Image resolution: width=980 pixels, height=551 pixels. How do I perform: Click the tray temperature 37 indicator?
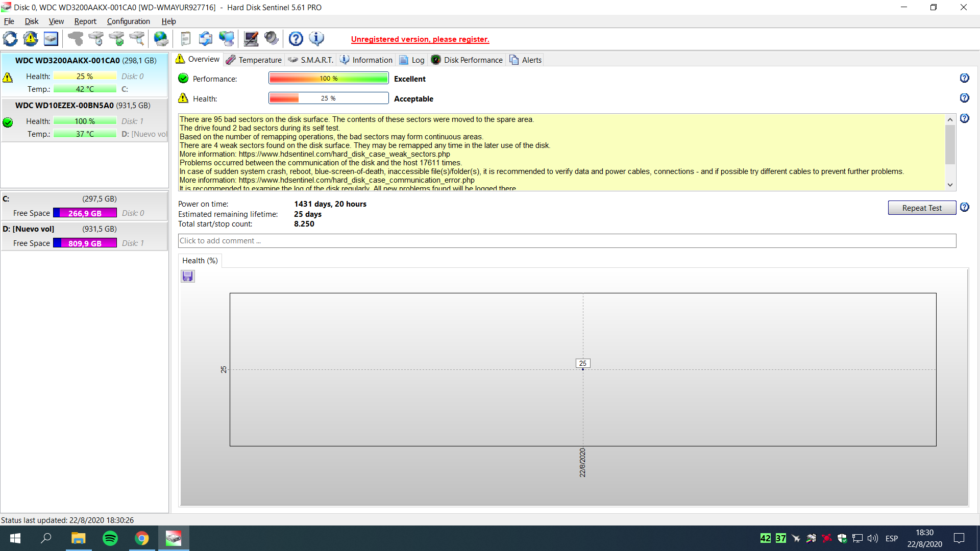pyautogui.click(x=780, y=538)
